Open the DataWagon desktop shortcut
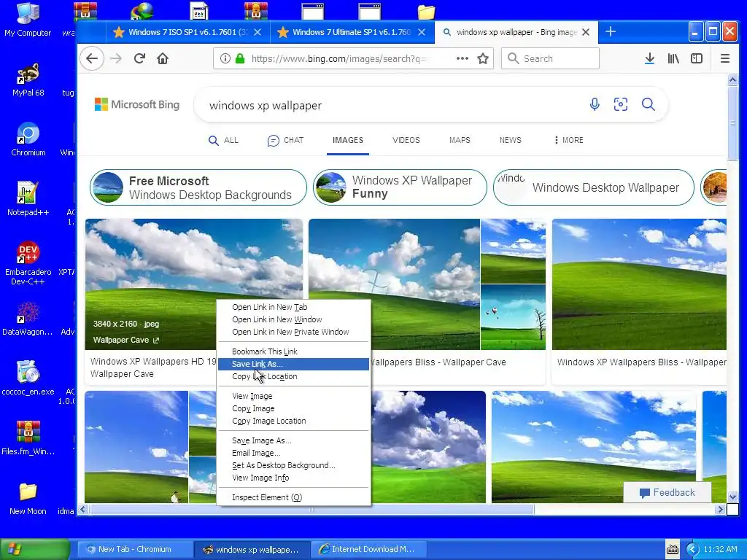 pos(27,319)
